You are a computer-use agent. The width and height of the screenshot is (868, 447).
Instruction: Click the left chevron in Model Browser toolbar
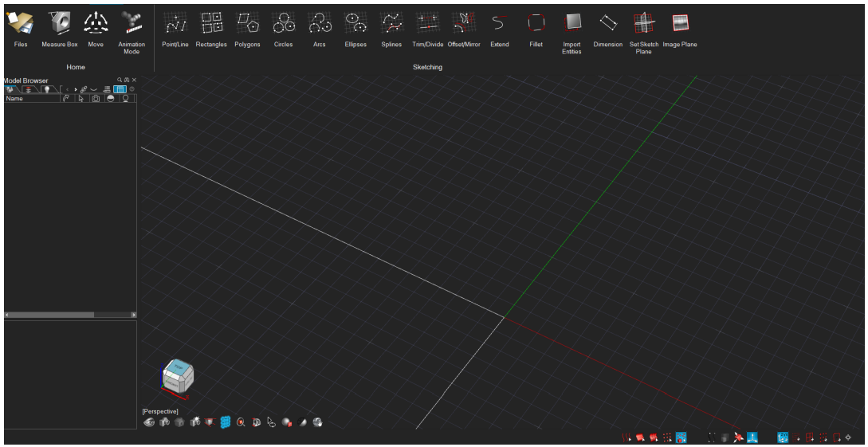68,89
